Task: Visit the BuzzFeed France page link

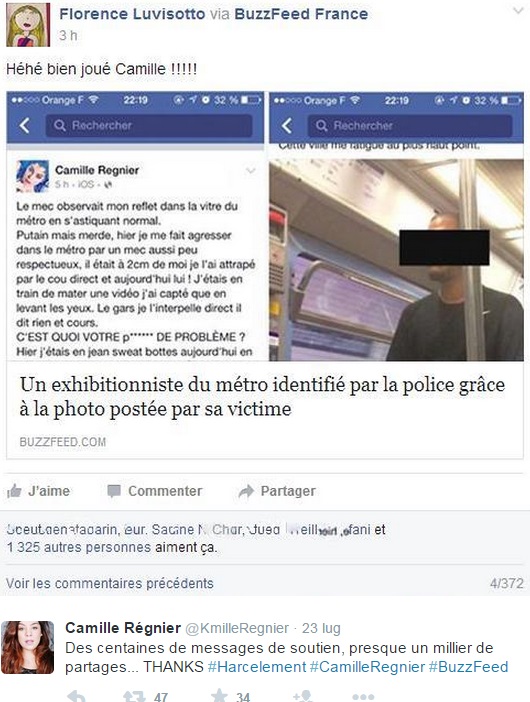Action: (x=301, y=14)
